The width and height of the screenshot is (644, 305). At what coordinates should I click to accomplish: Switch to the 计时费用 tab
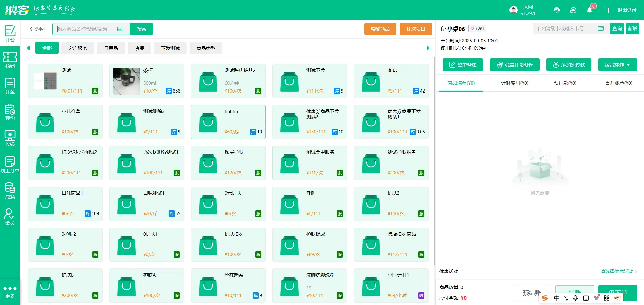[x=515, y=83]
